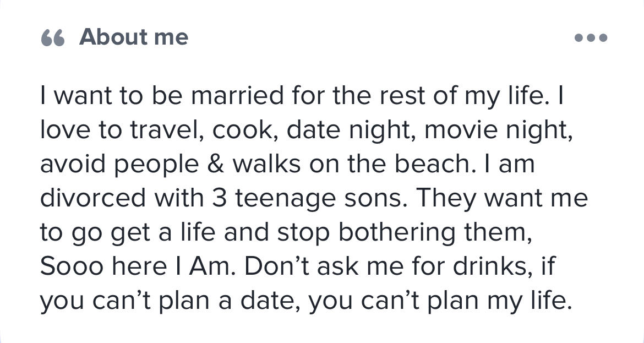Viewport: 644px width, 343px height.
Task: Select the About me heading
Action: click(x=134, y=37)
